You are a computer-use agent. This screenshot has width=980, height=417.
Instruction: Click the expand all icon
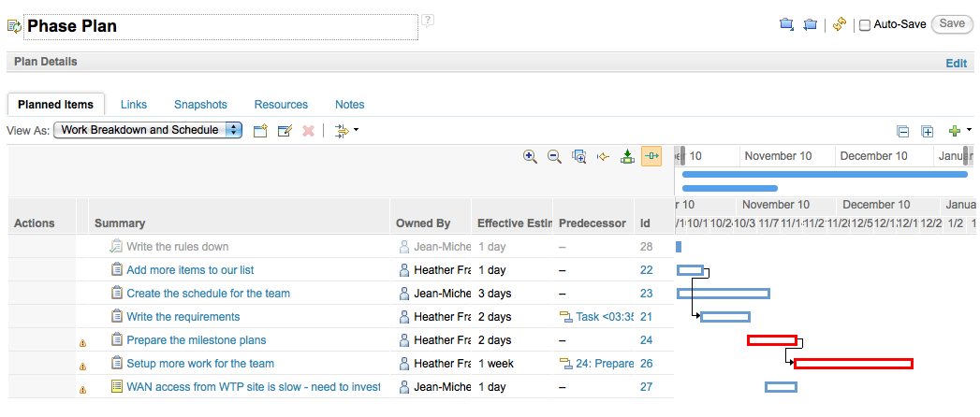928,132
